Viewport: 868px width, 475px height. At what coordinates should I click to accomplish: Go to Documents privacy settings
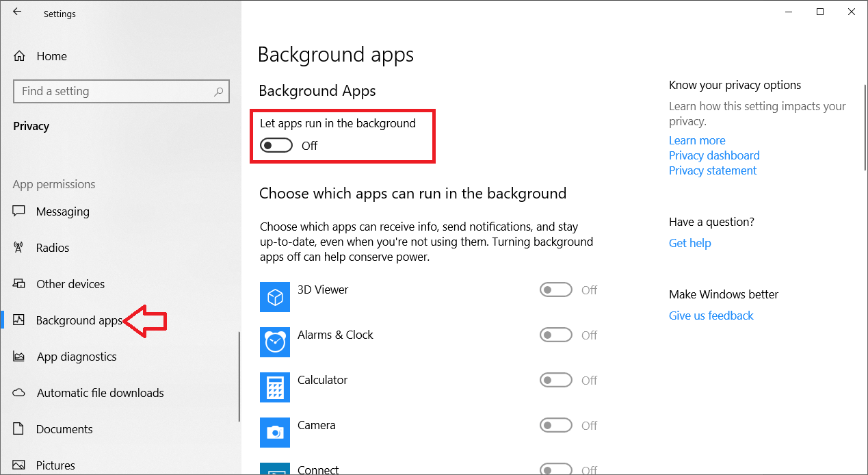[64, 429]
